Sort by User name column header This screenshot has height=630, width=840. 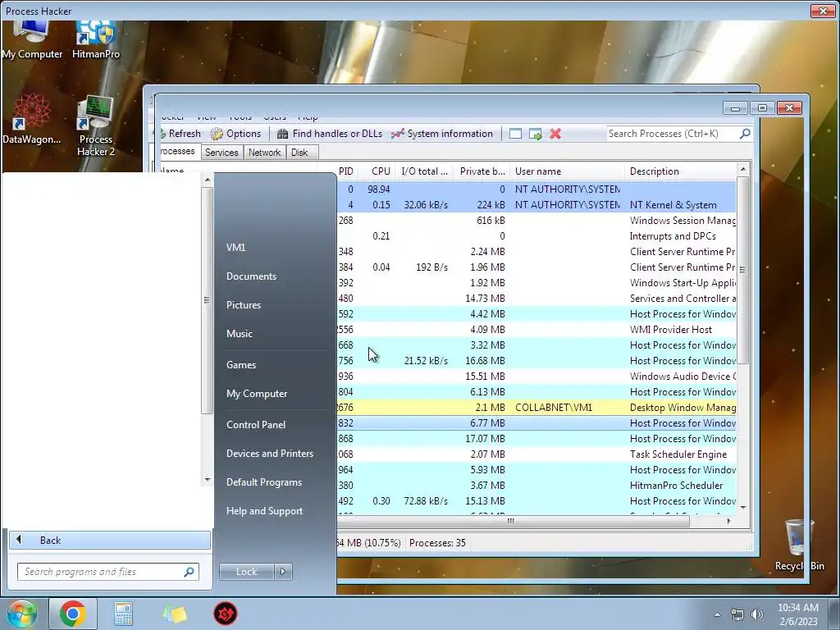pos(567,171)
